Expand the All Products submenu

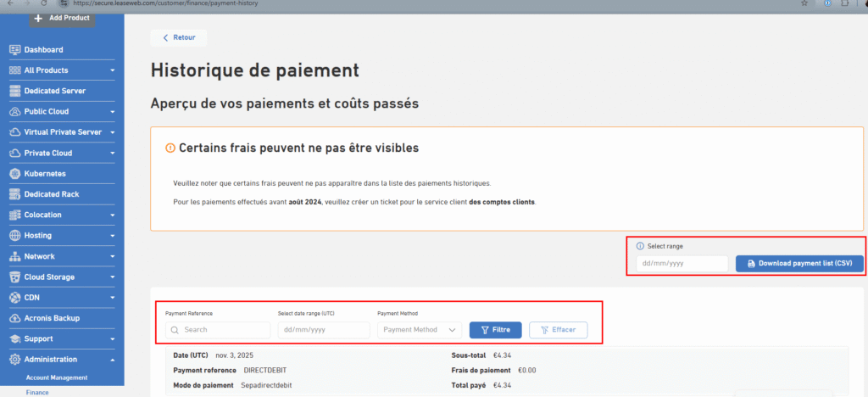(x=113, y=70)
